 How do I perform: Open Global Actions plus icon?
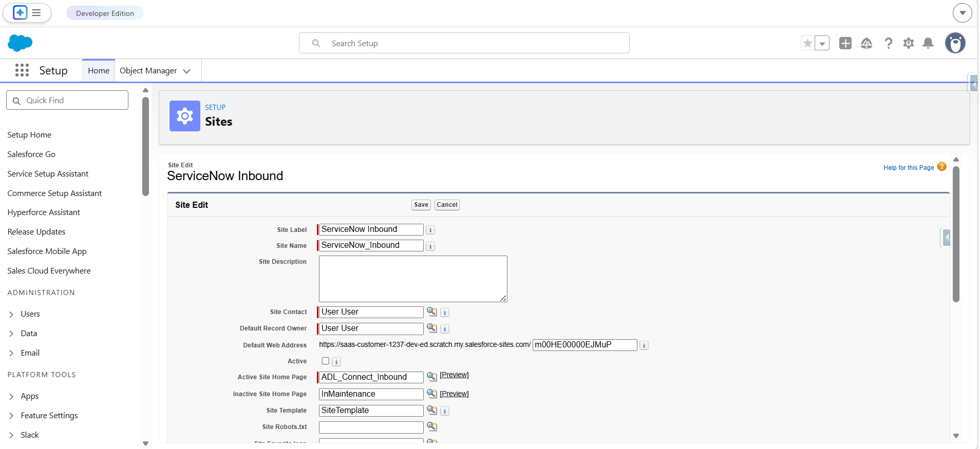(x=845, y=43)
